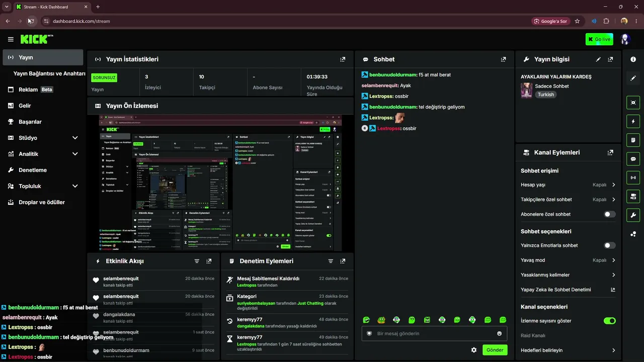
Task: Toggle the stream preview widget in the right rail
Action: [x=633, y=103]
